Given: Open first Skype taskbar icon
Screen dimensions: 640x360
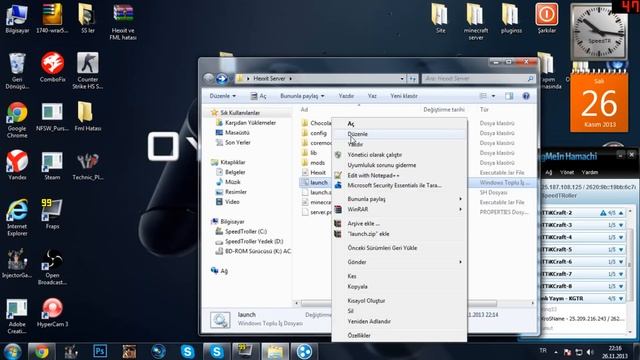Looking at the screenshot, I should pyautogui.click(x=187, y=351).
